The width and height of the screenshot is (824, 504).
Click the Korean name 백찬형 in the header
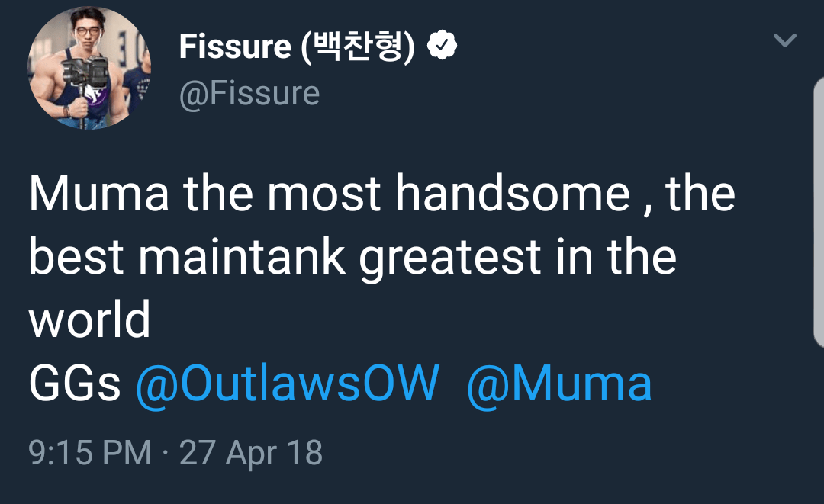(358, 47)
